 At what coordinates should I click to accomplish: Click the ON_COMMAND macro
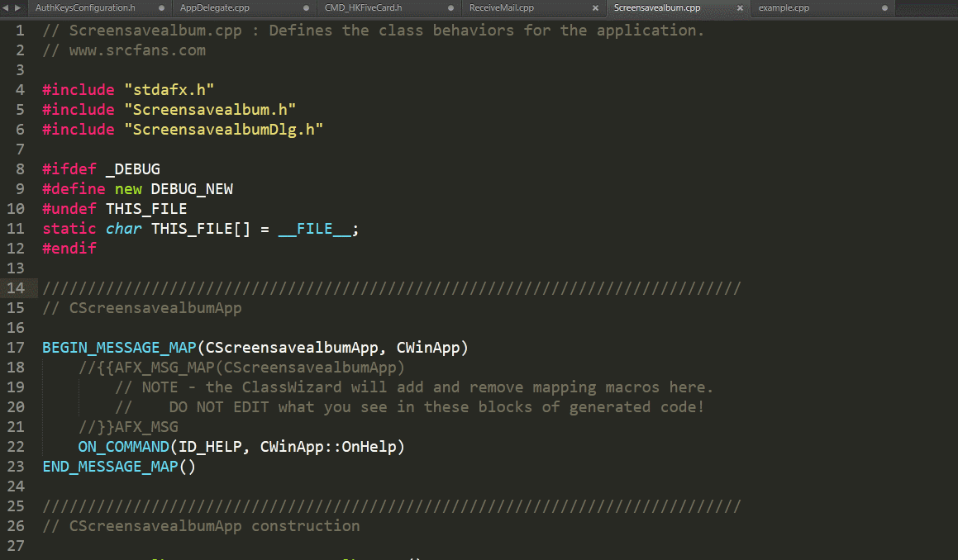click(x=123, y=447)
